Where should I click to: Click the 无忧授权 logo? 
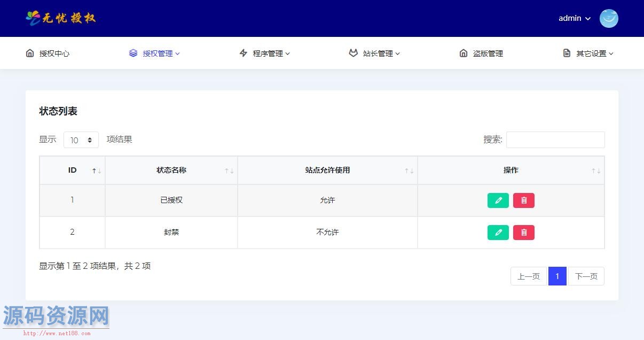tap(61, 18)
